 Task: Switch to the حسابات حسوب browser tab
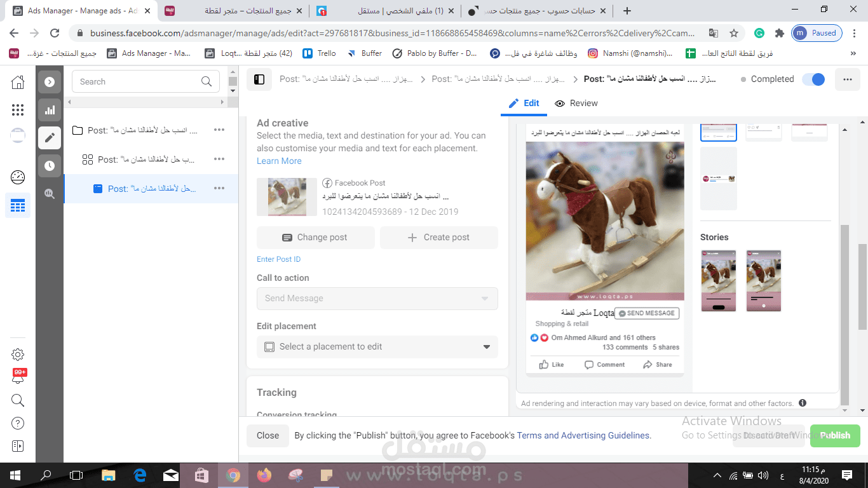(538, 11)
